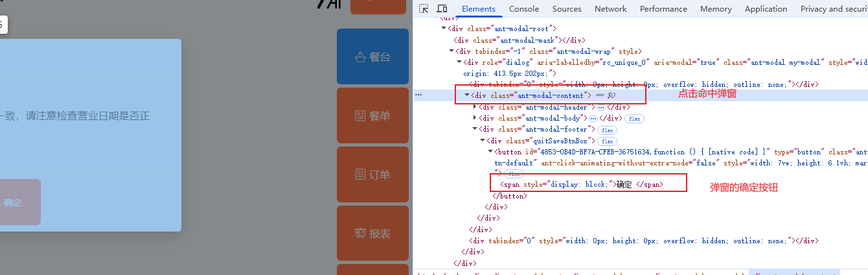Collapse the ant-modal-root div node
The image size is (868, 275).
444,29
